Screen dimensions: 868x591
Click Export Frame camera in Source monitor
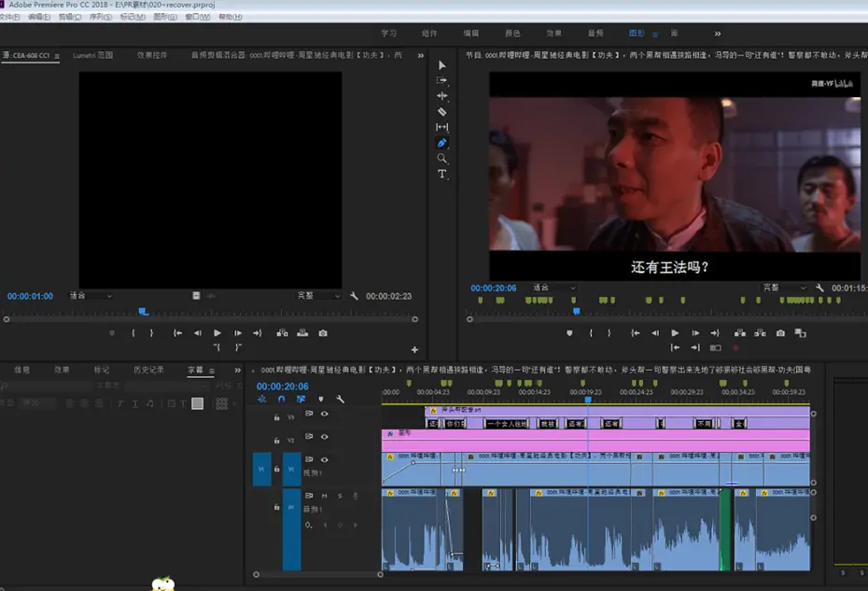[323, 333]
